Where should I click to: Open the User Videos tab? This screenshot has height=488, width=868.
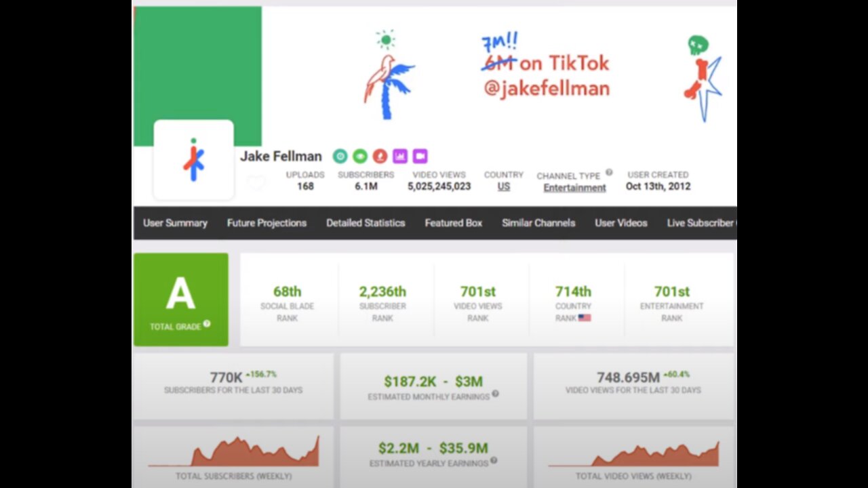pyautogui.click(x=621, y=223)
